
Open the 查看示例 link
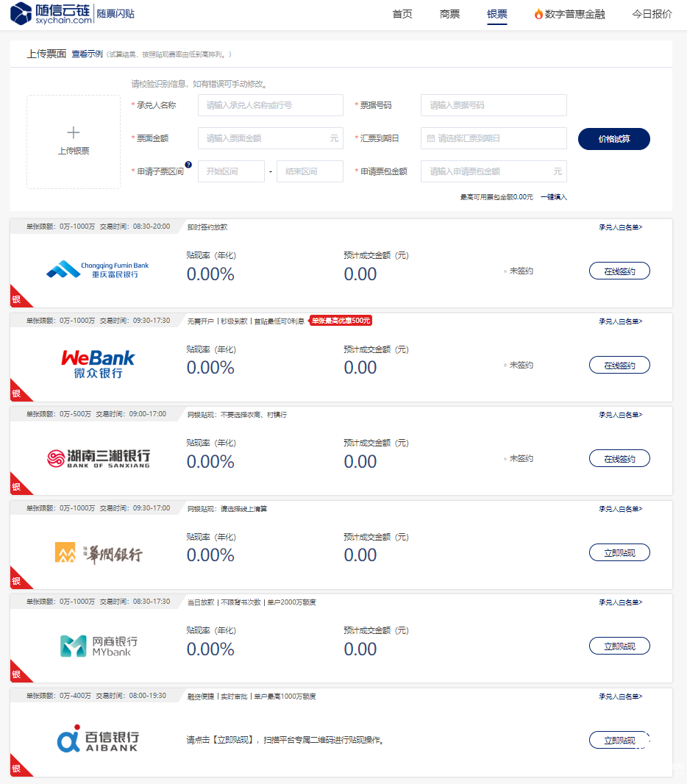pyautogui.click(x=87, y=54)
